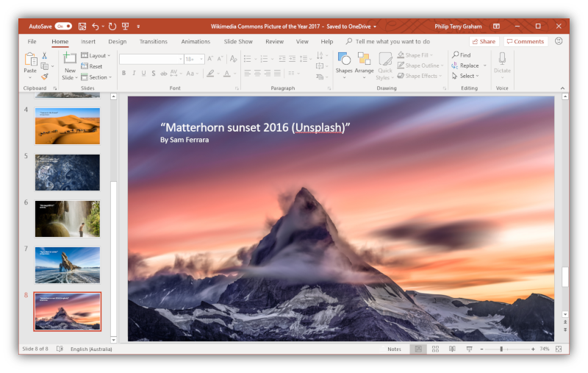
Task: Open the File menu
Action: (32, 42)
